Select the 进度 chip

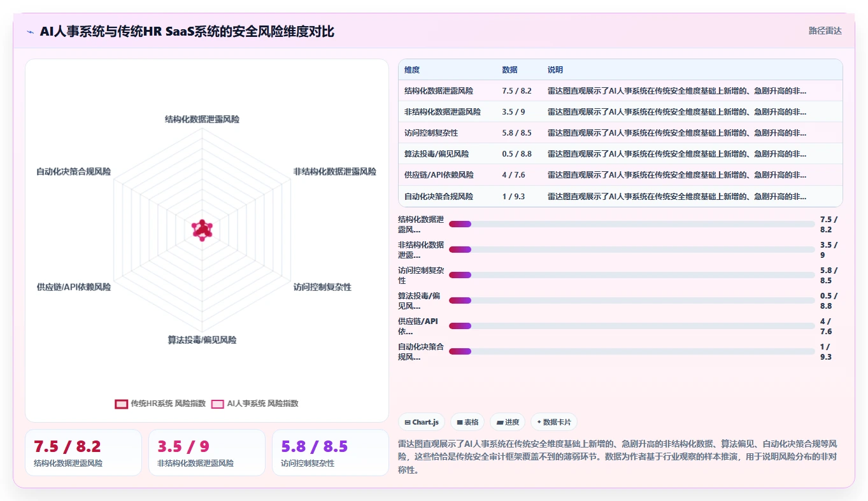[508, 422]
